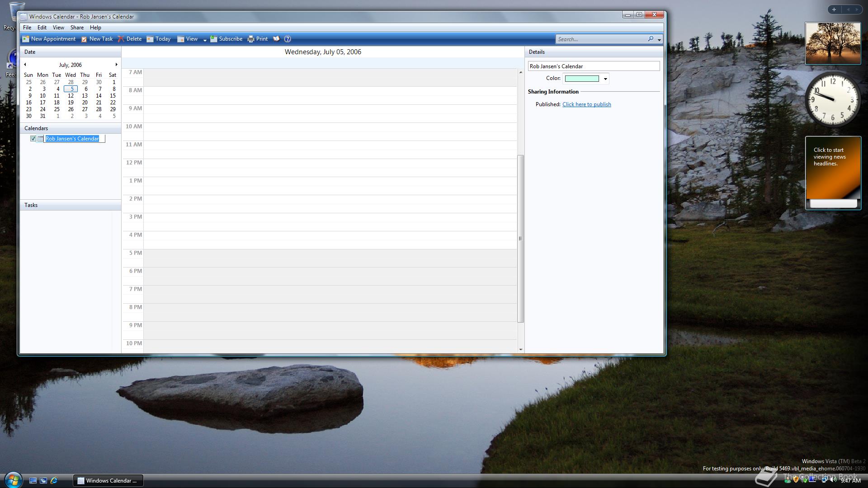Viewport: 868px width, 488px height.
Task: Open the Edit menu
Action: pos(42,28)
